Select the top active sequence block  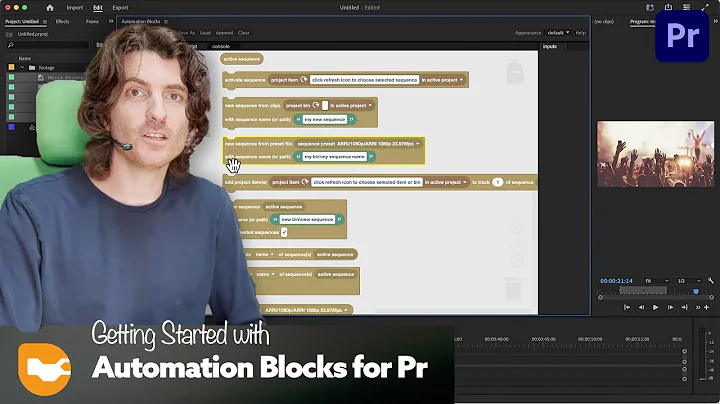(x=242, y=59)
